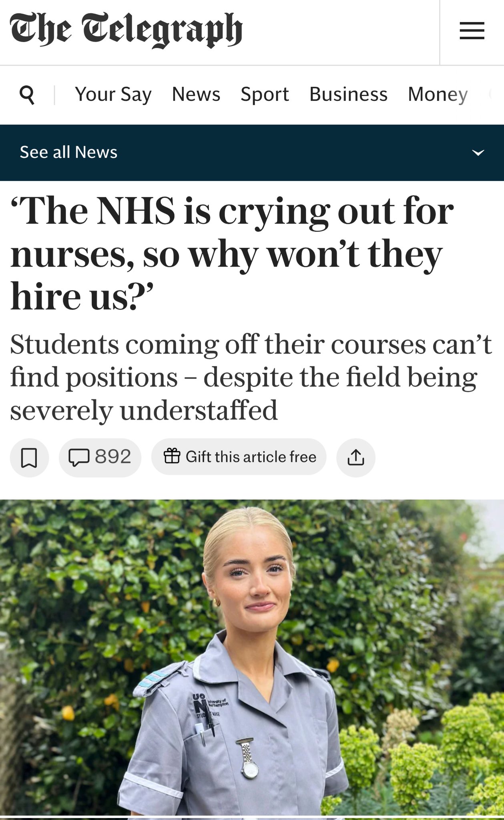504x820 pixels.
Task: Open the Business section
Action: (x=348, y=94)
